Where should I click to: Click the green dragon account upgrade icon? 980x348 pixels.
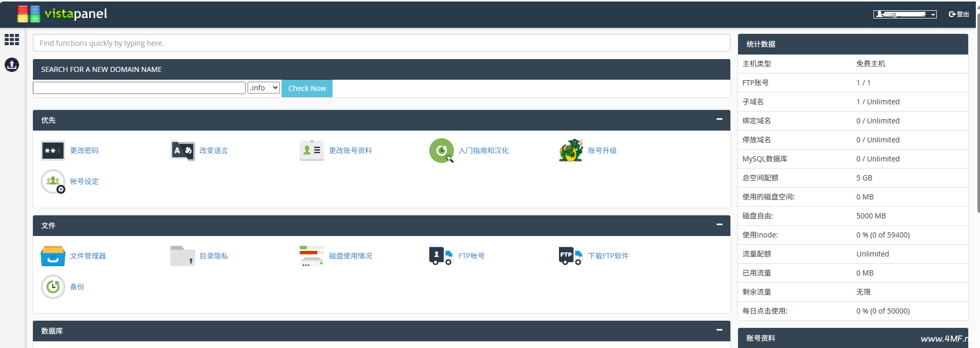tap(571, 151)
